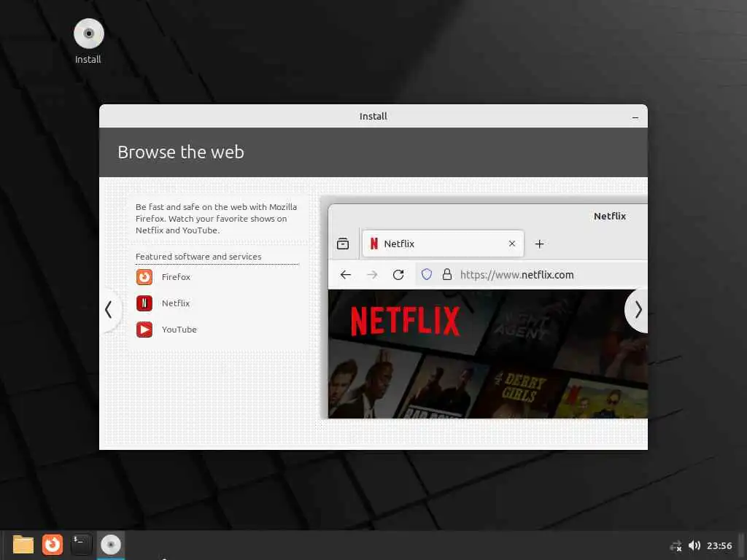The image size is (747, 560).
Task: Click the browser forward arrow
Action: [372, 275]
